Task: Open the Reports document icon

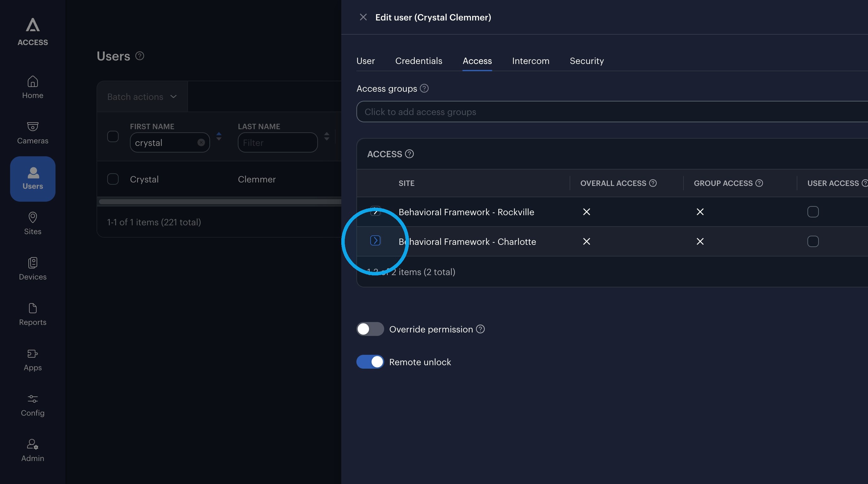Action: coord(33,308)
